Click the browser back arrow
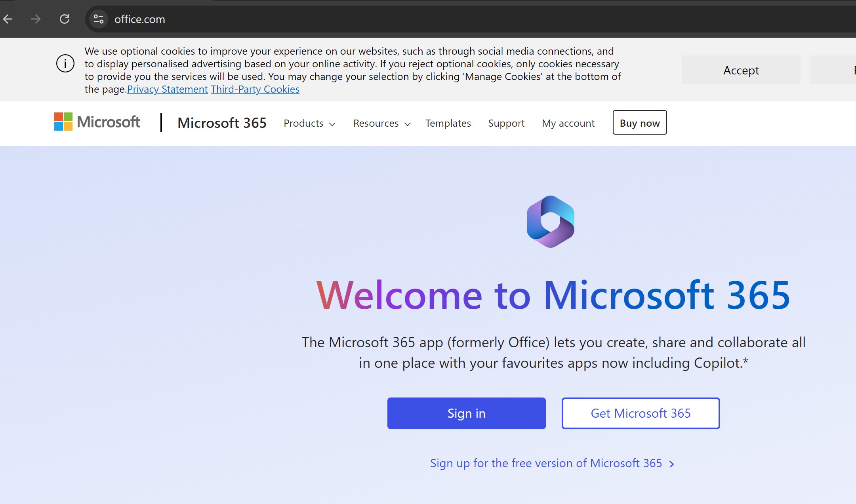 point(8,19)
